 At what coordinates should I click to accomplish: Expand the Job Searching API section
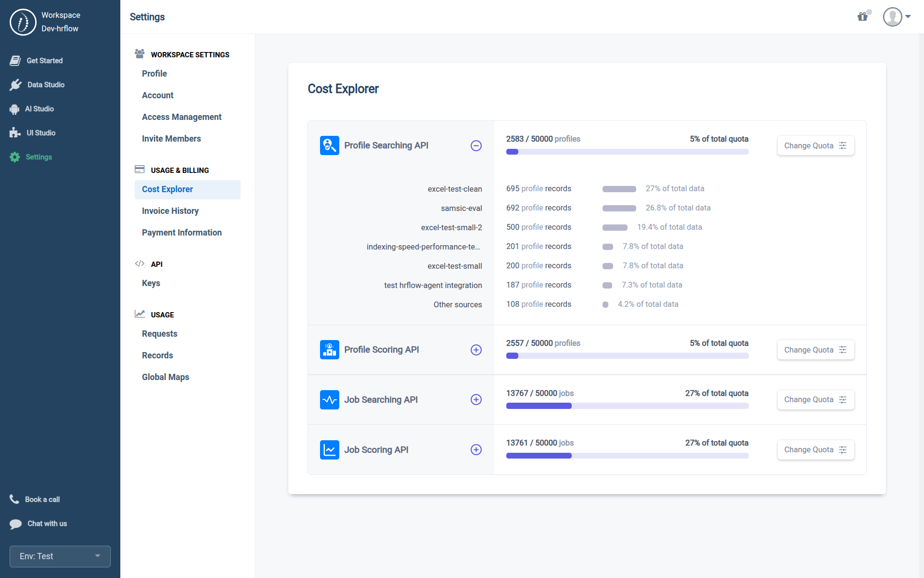coord(476,400)
